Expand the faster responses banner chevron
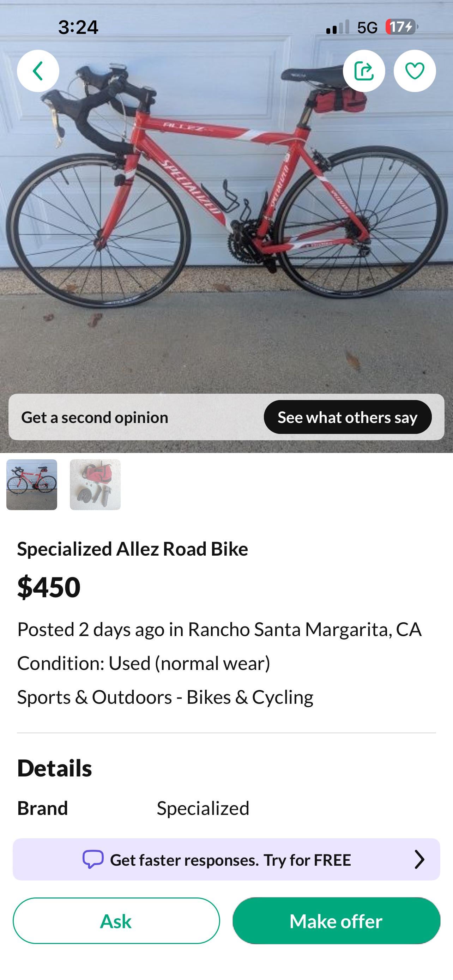 pos(419,859)
